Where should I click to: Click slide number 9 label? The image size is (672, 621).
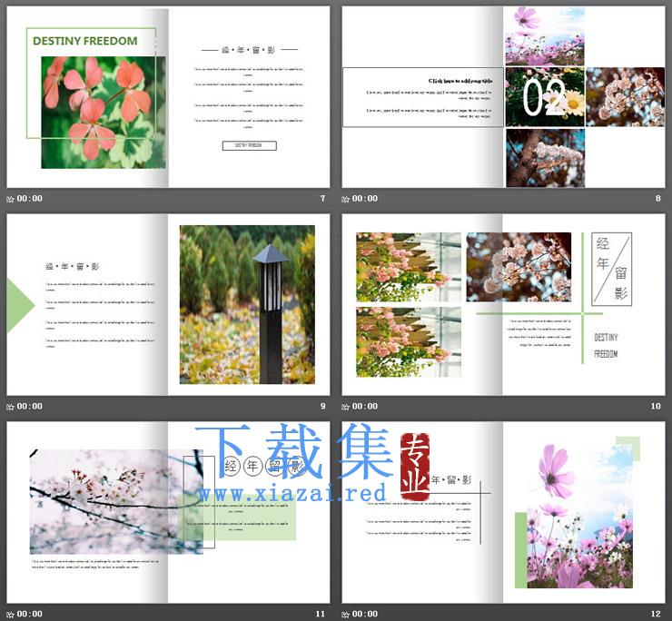pyautogui.click(x=322, y=406)
